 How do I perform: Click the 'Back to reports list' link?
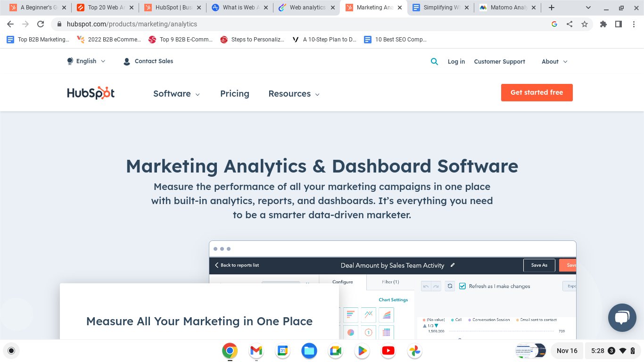[x=237, y=265]
